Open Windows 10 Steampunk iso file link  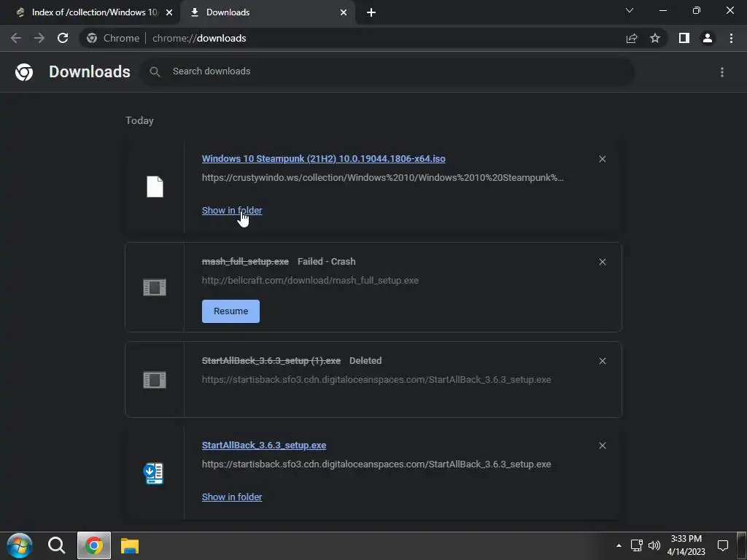pyautogui.click(x=323, y=158)
